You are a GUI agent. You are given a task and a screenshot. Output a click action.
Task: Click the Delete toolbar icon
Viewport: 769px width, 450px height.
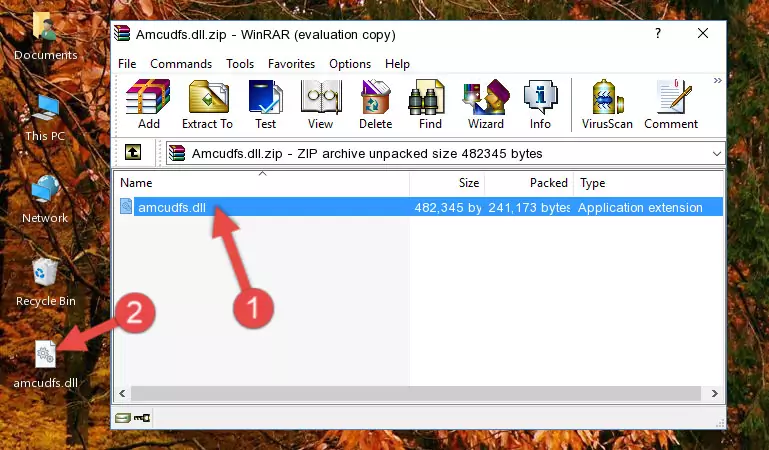coord(376,104)
